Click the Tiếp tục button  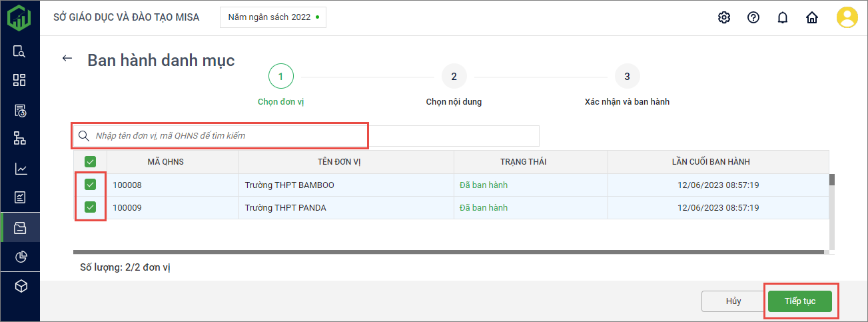coord(799,301)
